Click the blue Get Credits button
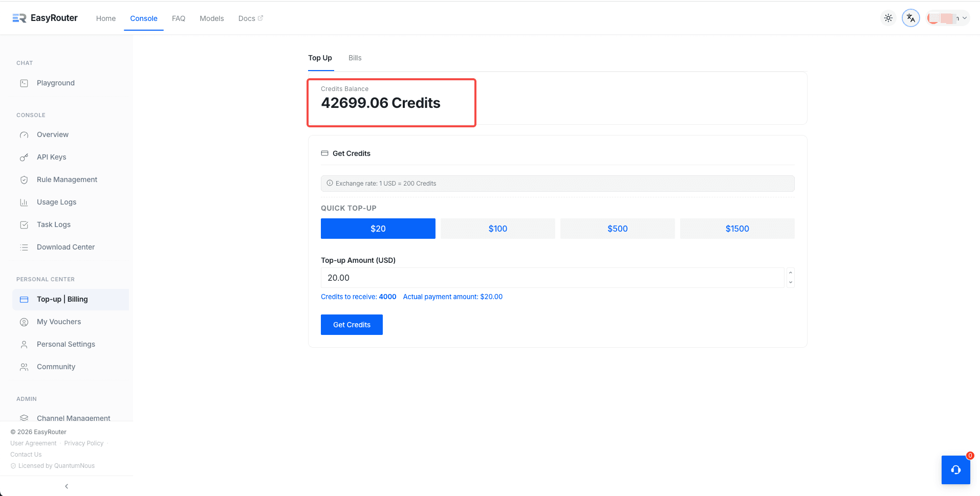 tap(352, 325)
